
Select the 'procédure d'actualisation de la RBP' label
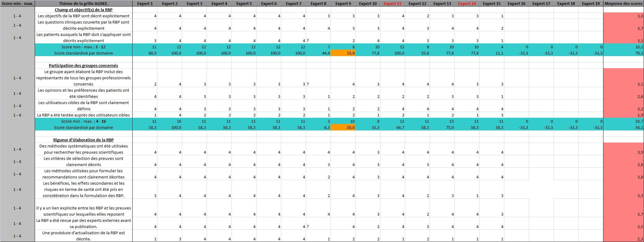(x=84, y=236)
